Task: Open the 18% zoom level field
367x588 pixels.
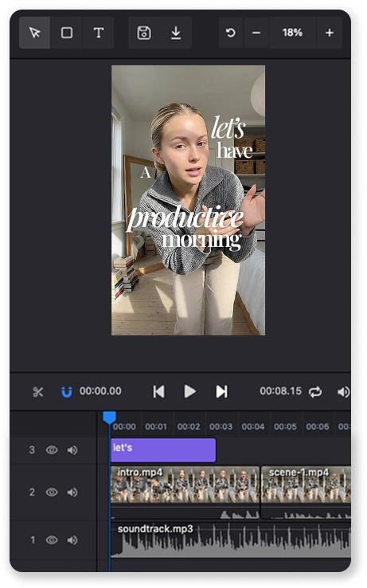Action: click(x=292, y=33)
